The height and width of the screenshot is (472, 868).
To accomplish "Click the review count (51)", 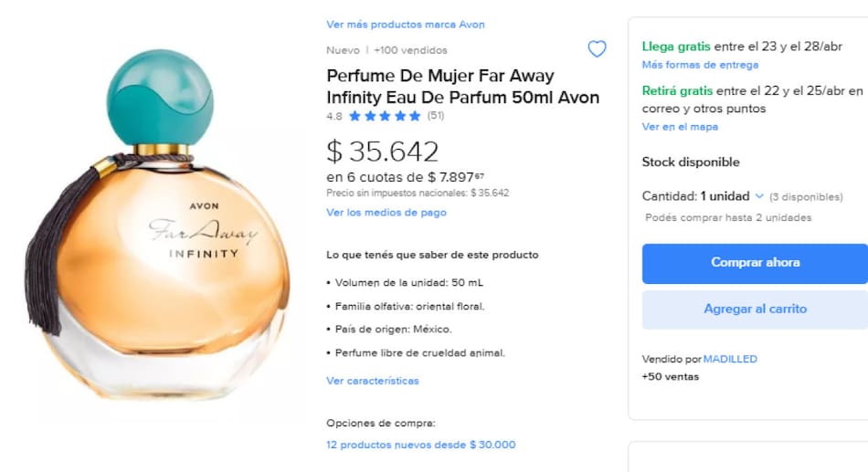I will coord(436,116).
